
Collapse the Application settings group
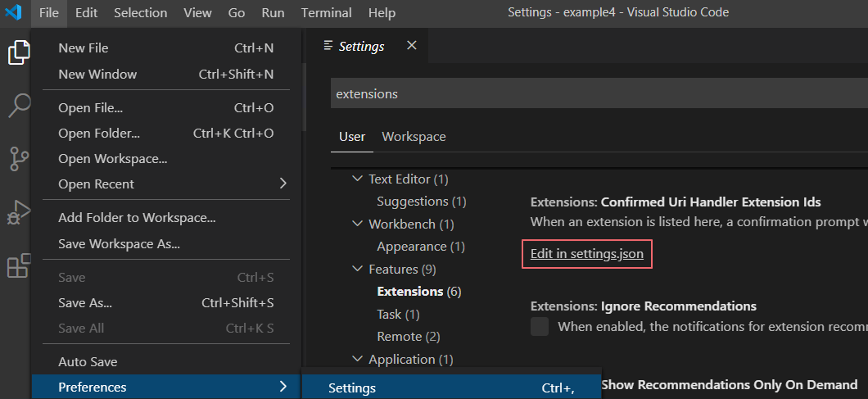click(x=356, y=359)
